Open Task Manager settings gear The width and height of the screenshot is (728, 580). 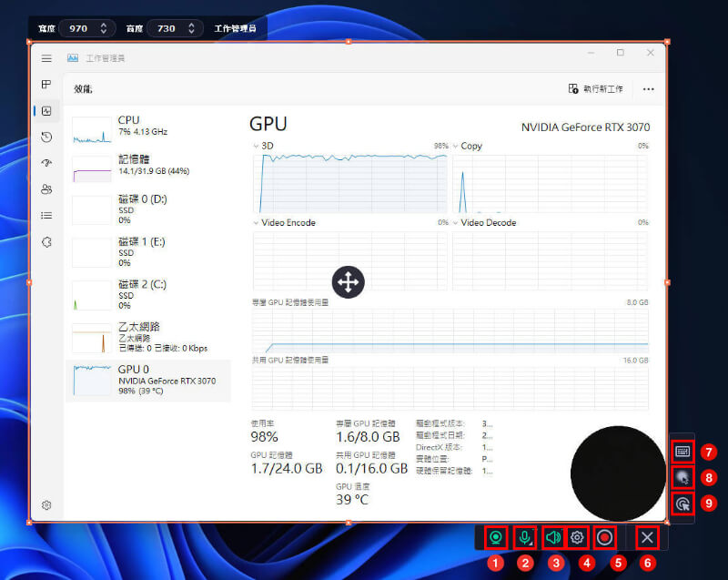(46, 505)
